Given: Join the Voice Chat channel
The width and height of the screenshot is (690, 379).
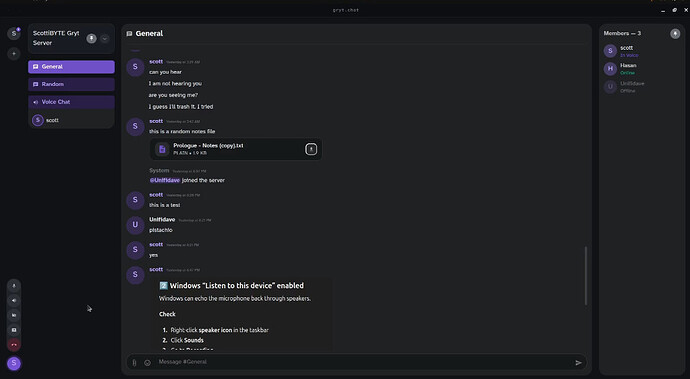Looking at the screenshot, I should (x=71, y=102).
